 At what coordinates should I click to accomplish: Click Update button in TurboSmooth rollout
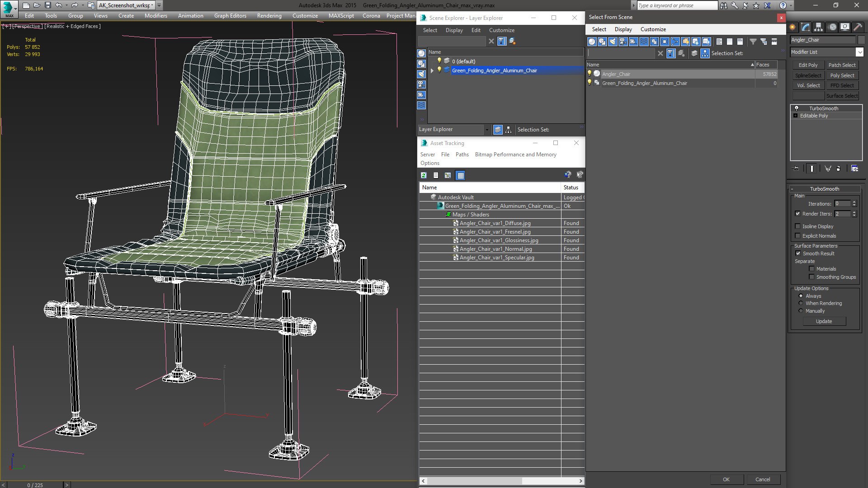(x=824, y=321)
